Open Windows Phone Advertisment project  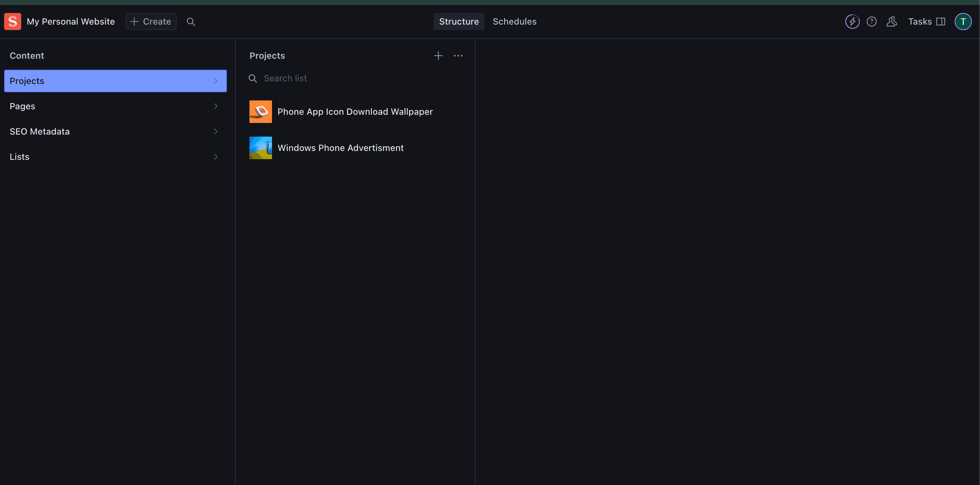click(356, 148)
